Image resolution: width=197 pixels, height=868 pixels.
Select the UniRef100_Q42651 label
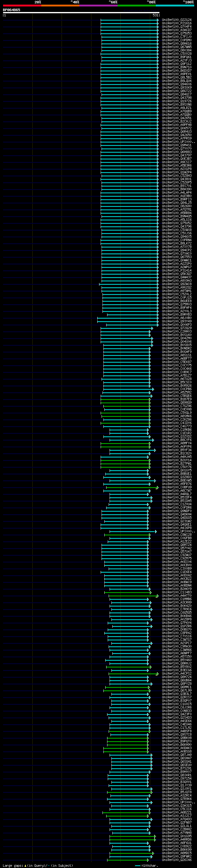[x=176, y=118]
